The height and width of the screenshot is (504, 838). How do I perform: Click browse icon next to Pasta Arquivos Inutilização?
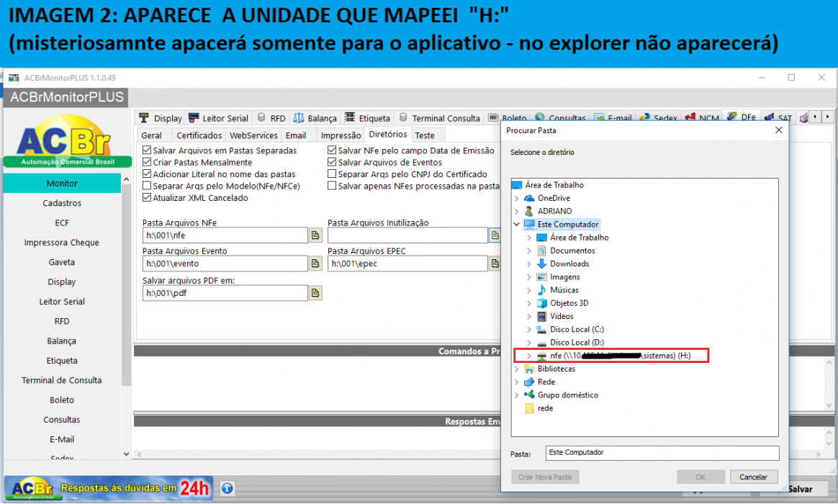495,235
